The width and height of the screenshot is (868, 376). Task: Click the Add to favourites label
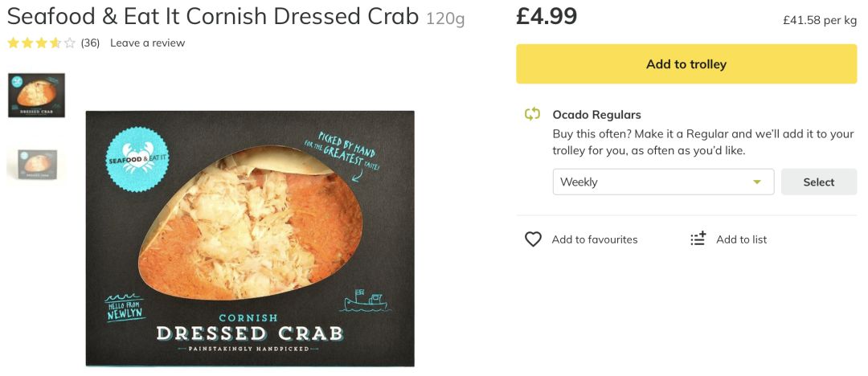[x=594, y=239]
